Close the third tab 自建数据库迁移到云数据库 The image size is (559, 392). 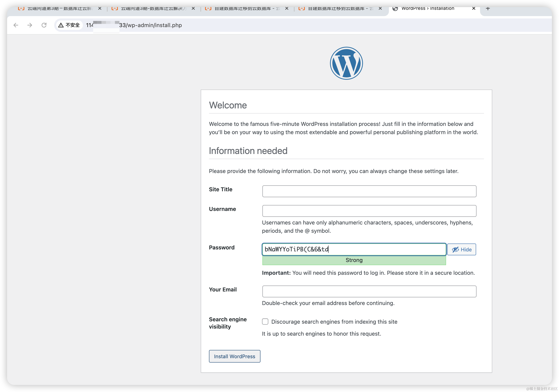pos(287,8)
